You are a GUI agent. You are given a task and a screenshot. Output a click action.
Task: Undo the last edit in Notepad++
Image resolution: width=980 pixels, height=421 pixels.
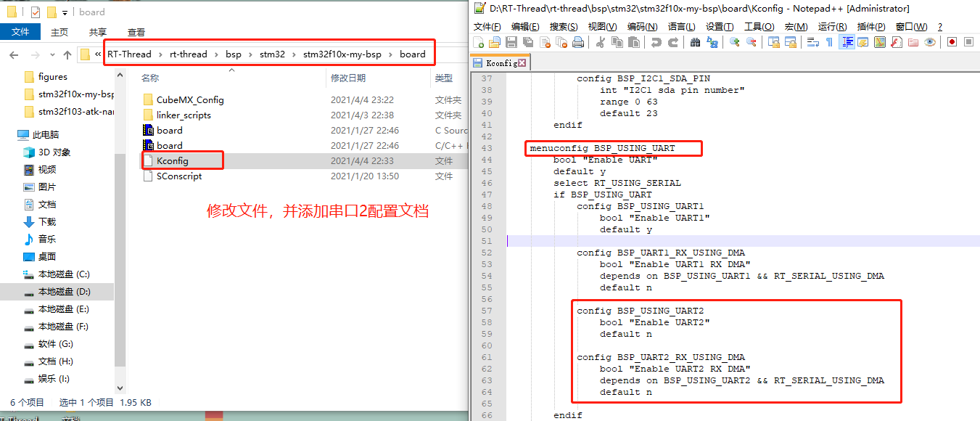[656, 43]
